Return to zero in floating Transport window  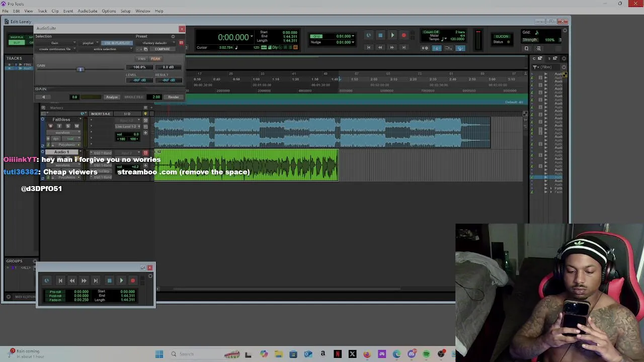[60, 281]
